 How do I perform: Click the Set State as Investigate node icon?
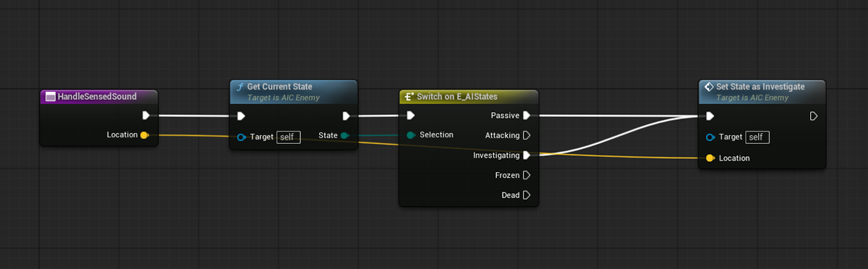click(x=710, y=87)
